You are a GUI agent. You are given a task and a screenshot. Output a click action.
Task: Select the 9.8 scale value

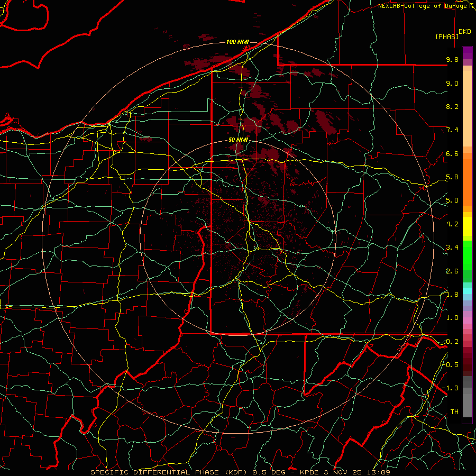452,59
